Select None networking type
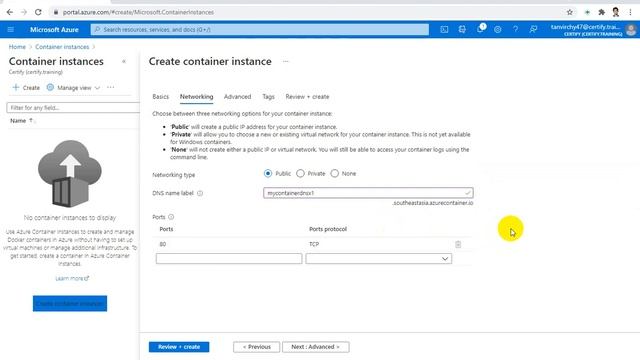The image size is (640, 360). pyautogui.click(x=335, y=173)
